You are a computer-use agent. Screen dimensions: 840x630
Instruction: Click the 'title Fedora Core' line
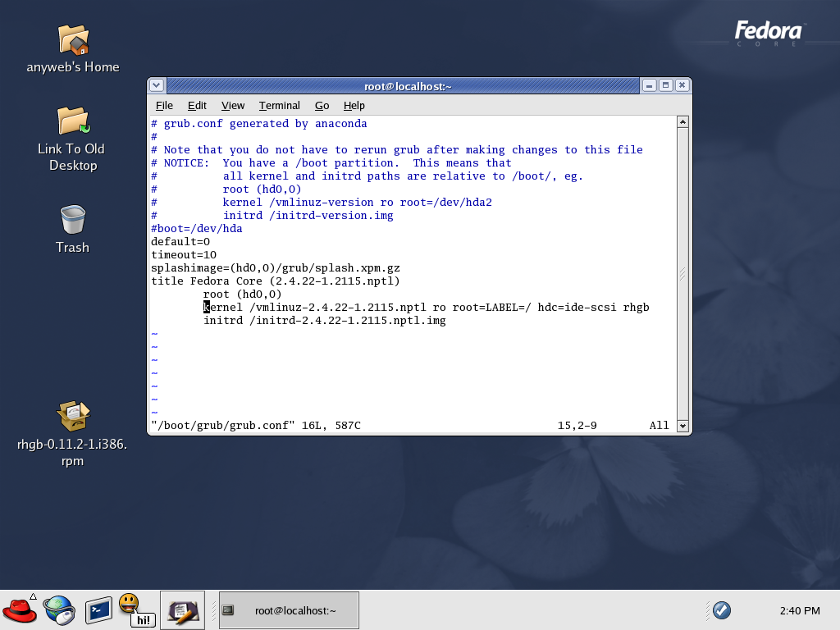(x=276, y=281)
